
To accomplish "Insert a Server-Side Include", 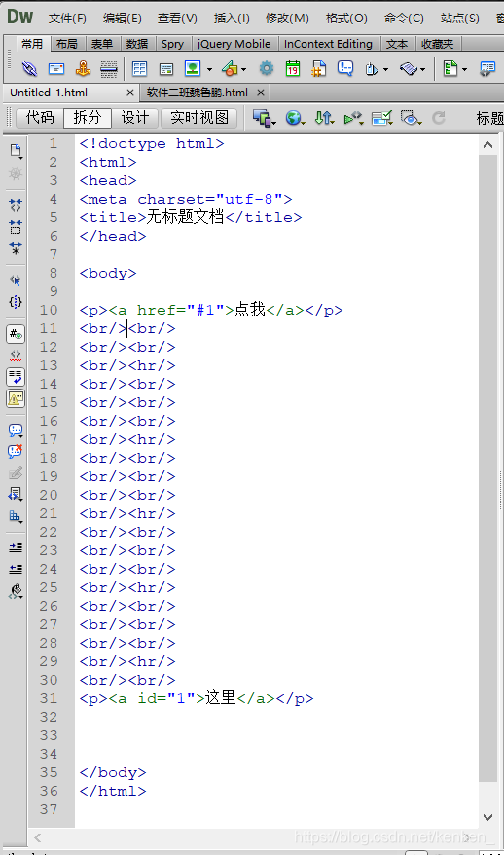I will pyautogui.click(x=319, y=69).
